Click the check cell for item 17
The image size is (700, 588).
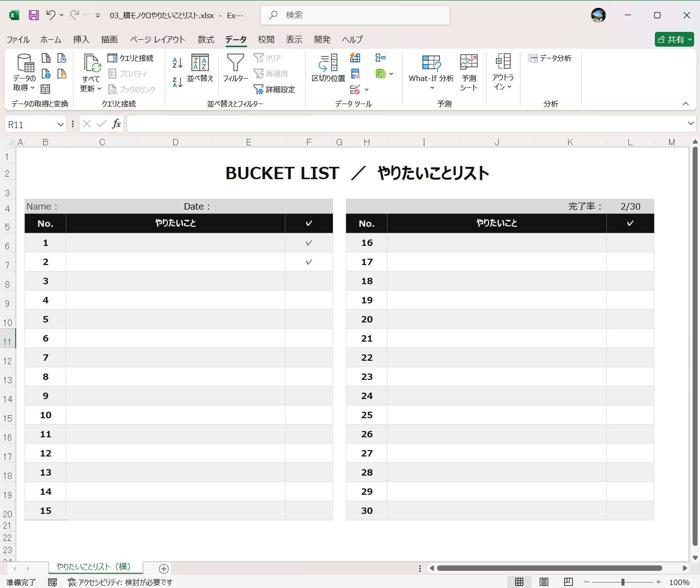630,262
